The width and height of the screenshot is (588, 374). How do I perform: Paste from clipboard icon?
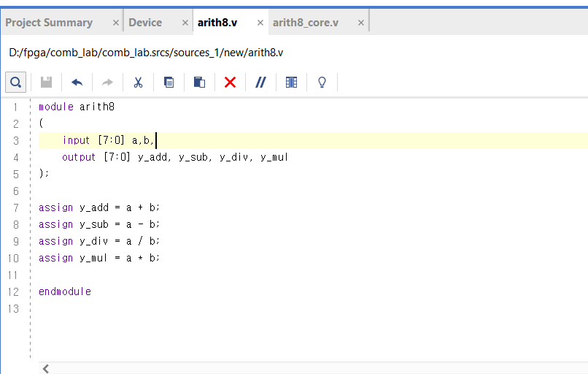click(199, 83)
